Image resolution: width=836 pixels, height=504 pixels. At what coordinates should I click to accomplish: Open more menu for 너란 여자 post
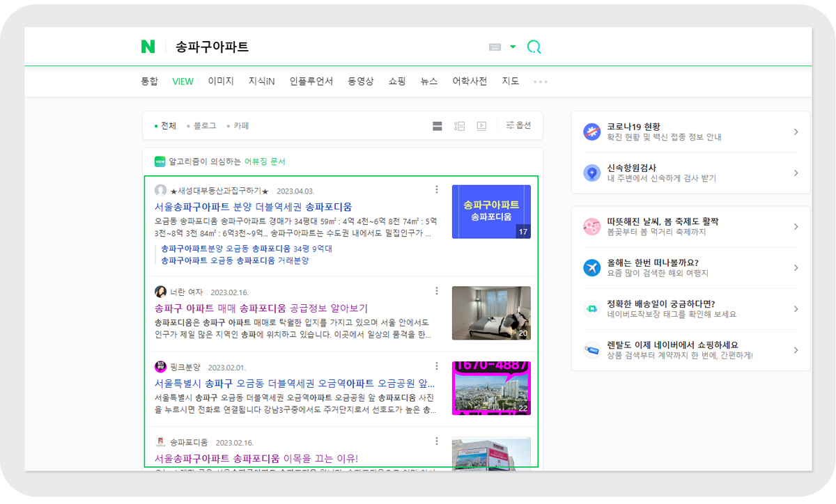click(x=437, y=291)
